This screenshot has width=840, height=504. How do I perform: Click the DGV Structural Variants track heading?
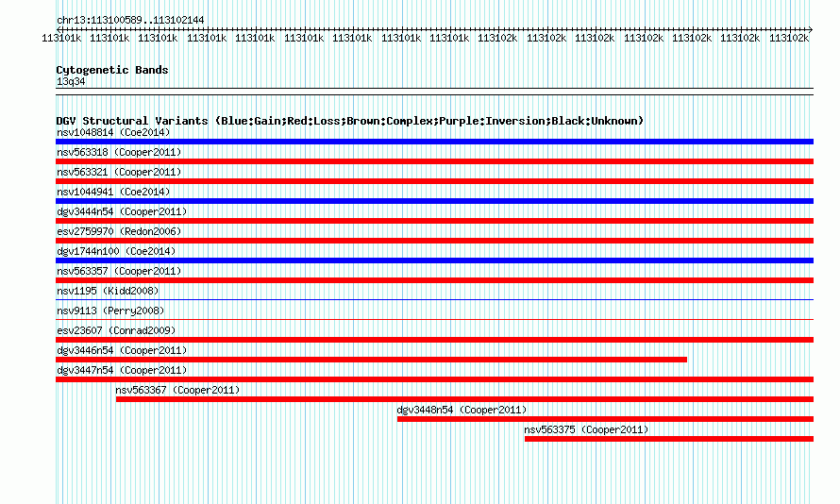(349, 121)
